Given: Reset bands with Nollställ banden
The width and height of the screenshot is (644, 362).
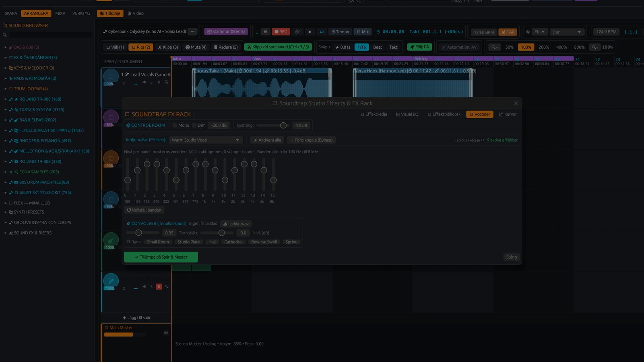Looking at the screenshot, I should (144, 210).
